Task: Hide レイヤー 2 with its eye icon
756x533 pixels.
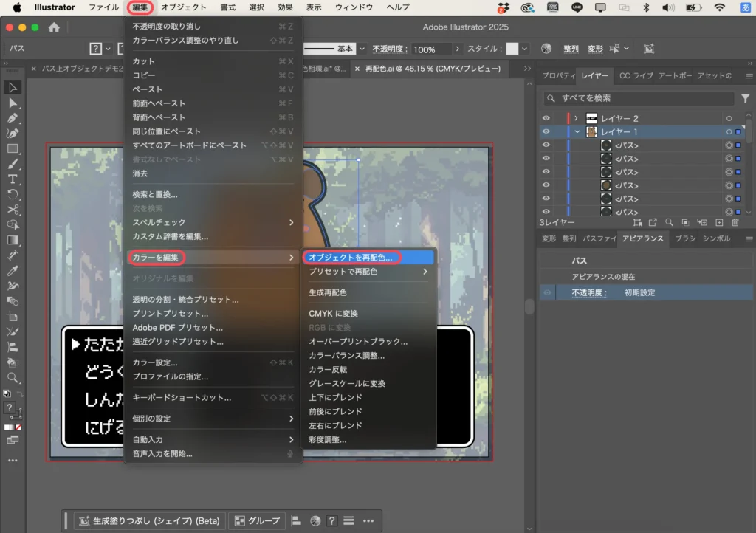Action: click(x=546, y=118)
